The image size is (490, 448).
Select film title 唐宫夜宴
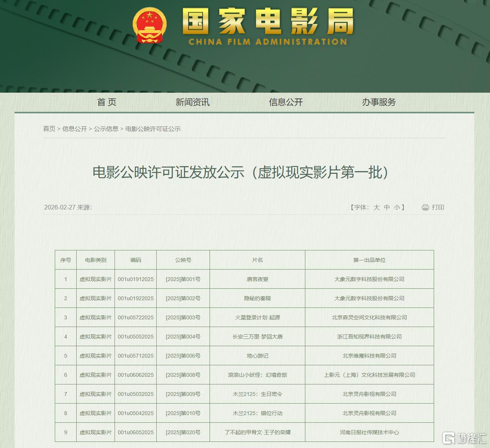(257, 279)
